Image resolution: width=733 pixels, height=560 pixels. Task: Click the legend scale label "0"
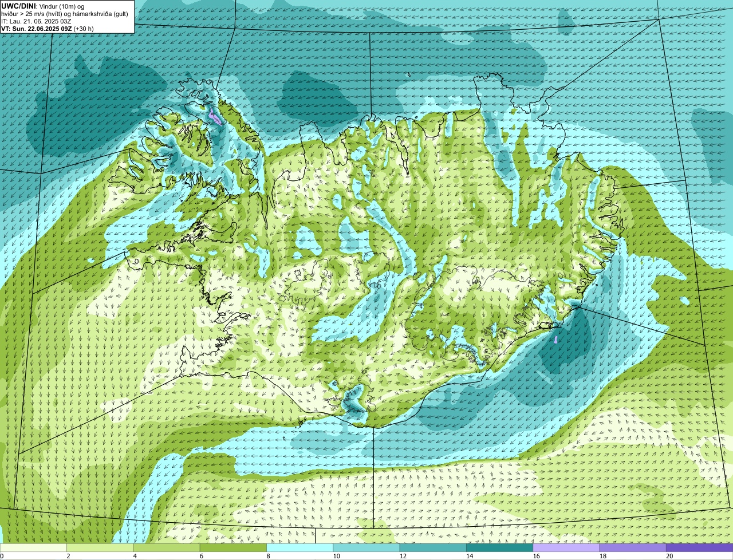click(x=2, y=556)
